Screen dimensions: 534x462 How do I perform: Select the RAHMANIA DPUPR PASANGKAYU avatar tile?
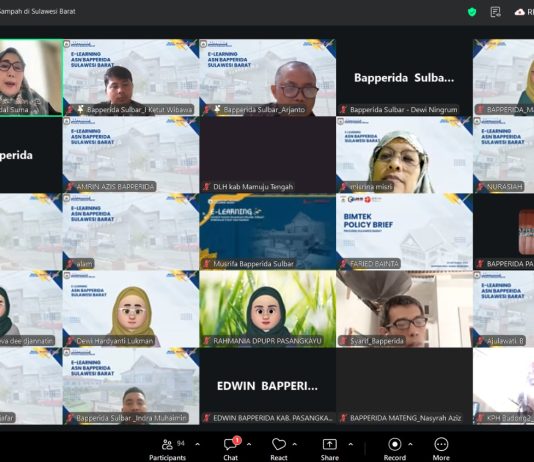point(267,309)
